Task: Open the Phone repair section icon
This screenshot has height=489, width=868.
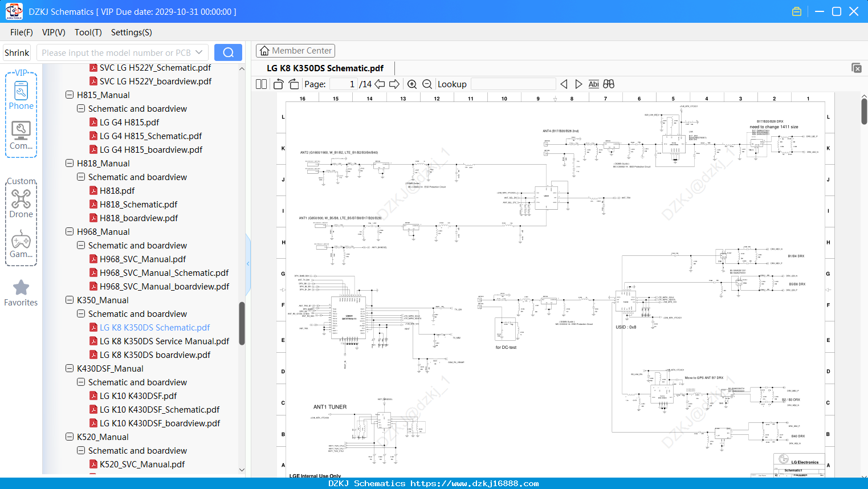Action: pyautogui.click(x=21, y=91)
